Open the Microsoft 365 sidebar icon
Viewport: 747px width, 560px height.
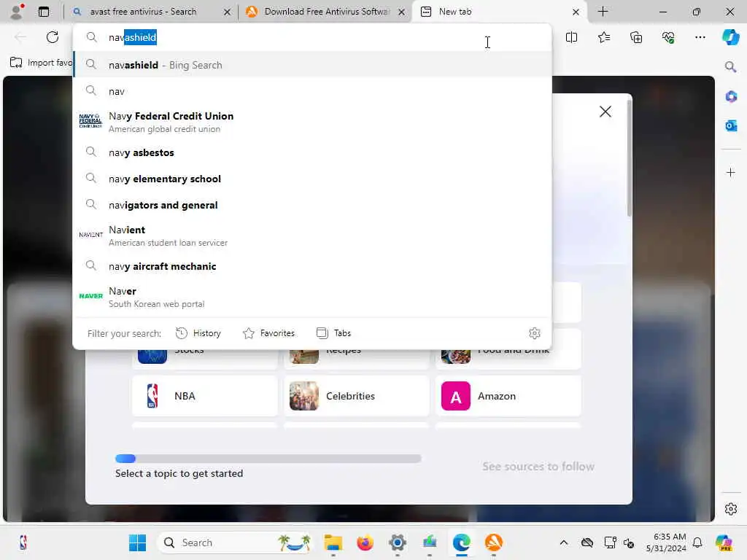coord(730,97)
